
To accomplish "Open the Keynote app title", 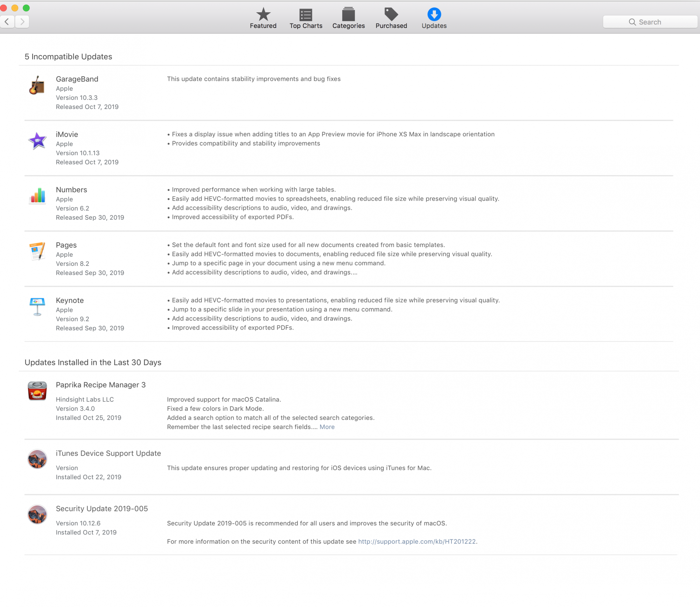I will (70, 301).
